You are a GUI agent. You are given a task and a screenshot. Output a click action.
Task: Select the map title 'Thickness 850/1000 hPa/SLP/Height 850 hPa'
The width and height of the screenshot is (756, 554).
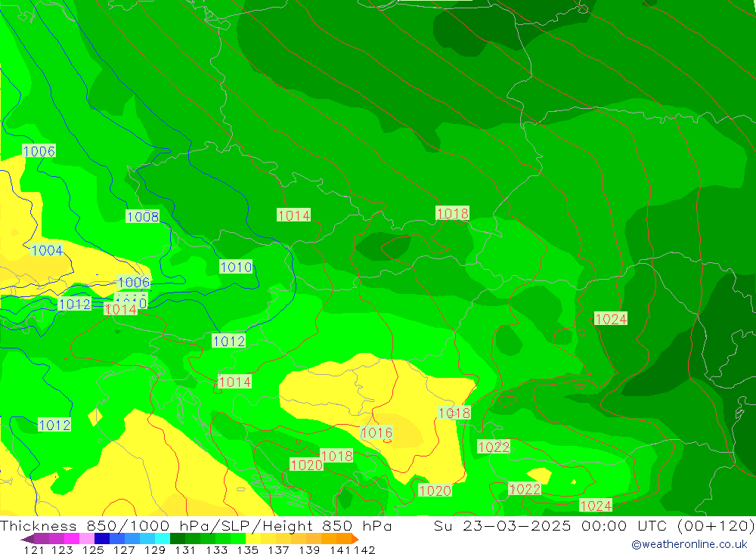pyautogui.click(x=195, y=525)
